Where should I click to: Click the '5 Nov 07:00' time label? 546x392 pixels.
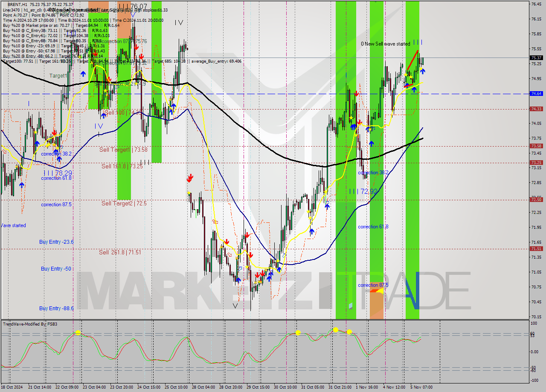pos(422,387)
